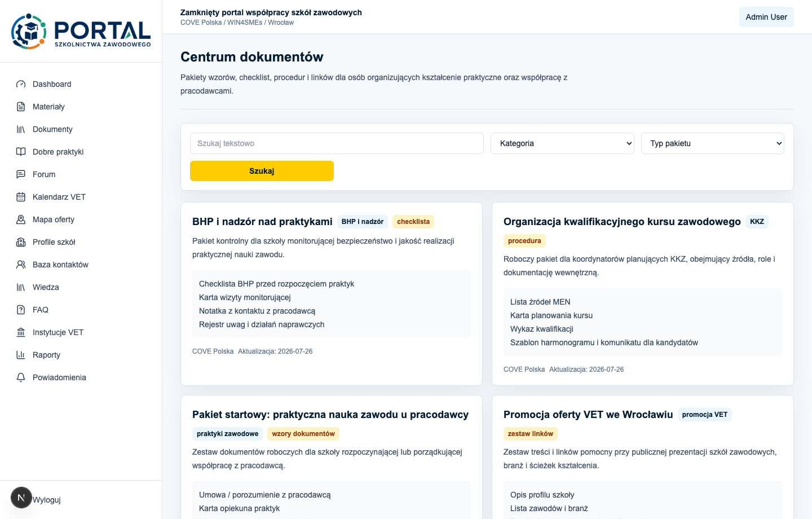Open the FAQ page
812x519 pixels.
click(x=81, y=310)
